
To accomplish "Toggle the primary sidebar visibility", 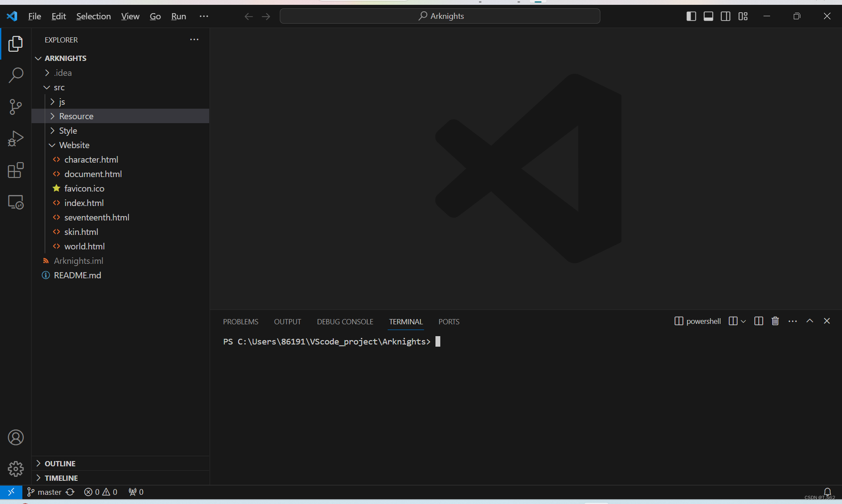I will click(x=691, y=16).
